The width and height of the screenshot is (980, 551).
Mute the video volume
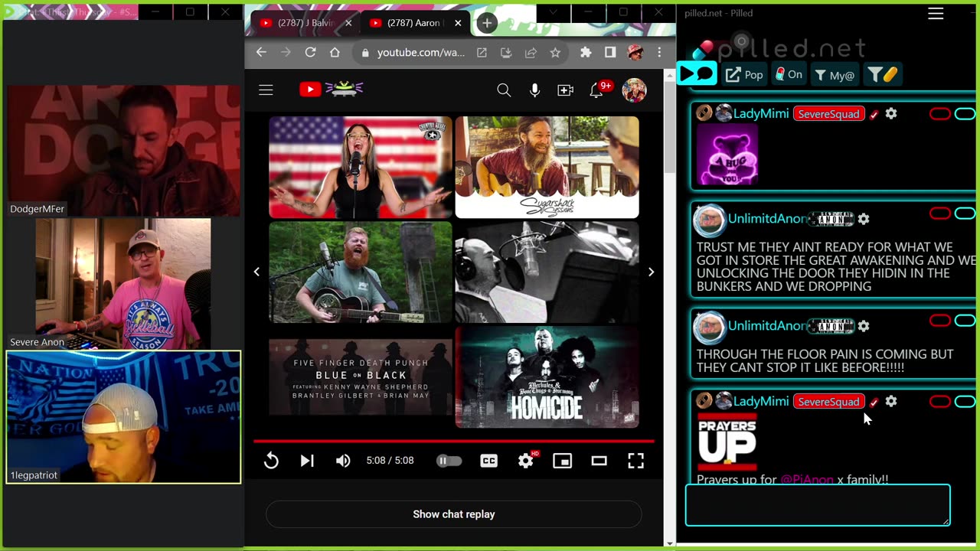pos(343,461)
